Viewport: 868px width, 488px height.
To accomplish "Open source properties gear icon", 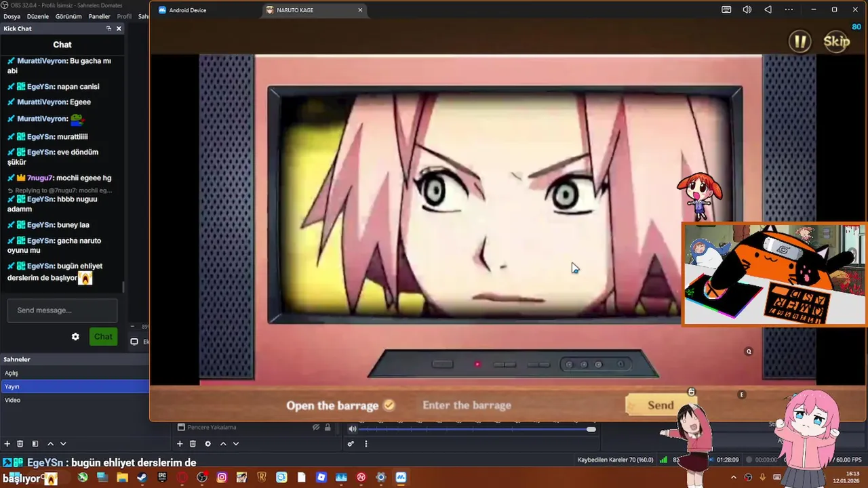I will point(208,444).
